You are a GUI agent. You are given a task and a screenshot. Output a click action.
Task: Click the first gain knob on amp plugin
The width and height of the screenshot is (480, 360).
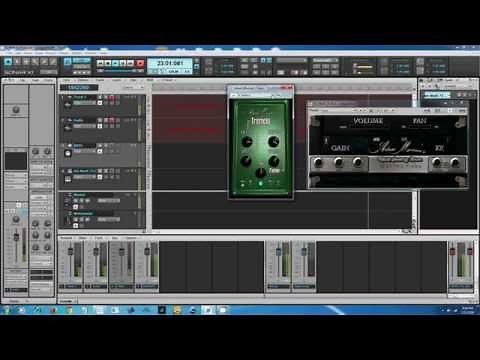pos(318,163)
